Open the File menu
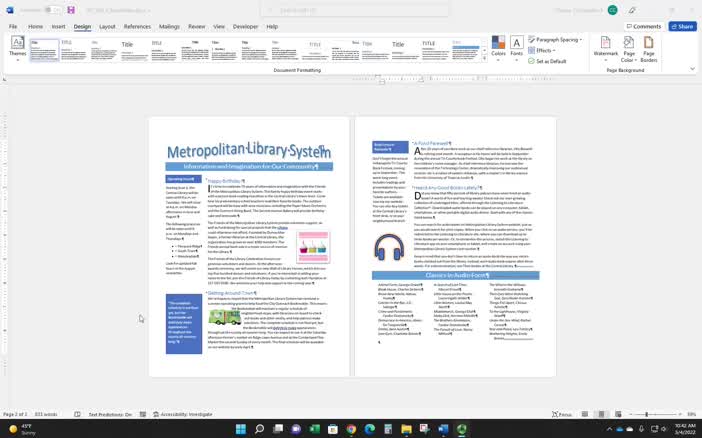The height and width of the screenshot is (438, 702). (x=13, y=27)
